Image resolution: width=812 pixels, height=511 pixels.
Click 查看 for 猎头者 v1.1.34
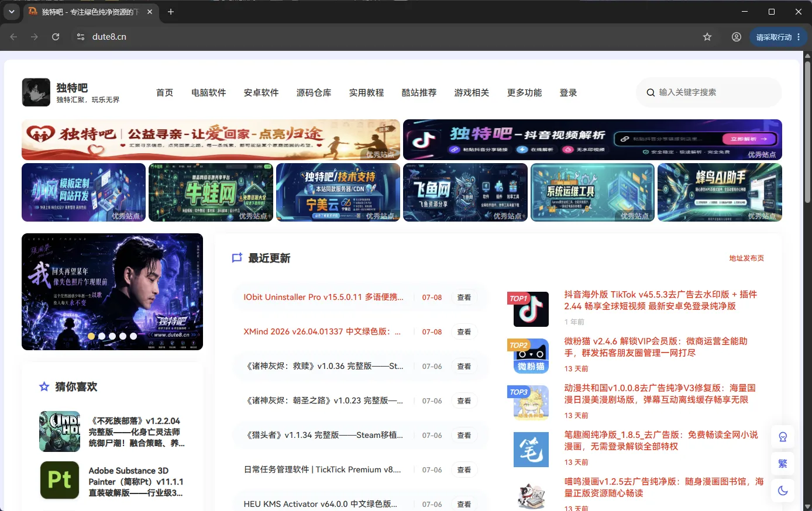click(465, 435)
